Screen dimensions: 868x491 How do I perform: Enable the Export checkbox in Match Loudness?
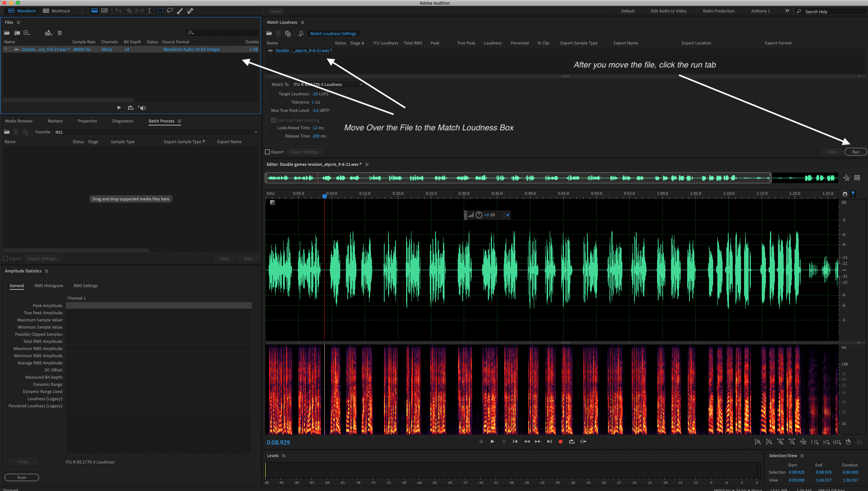268,152
